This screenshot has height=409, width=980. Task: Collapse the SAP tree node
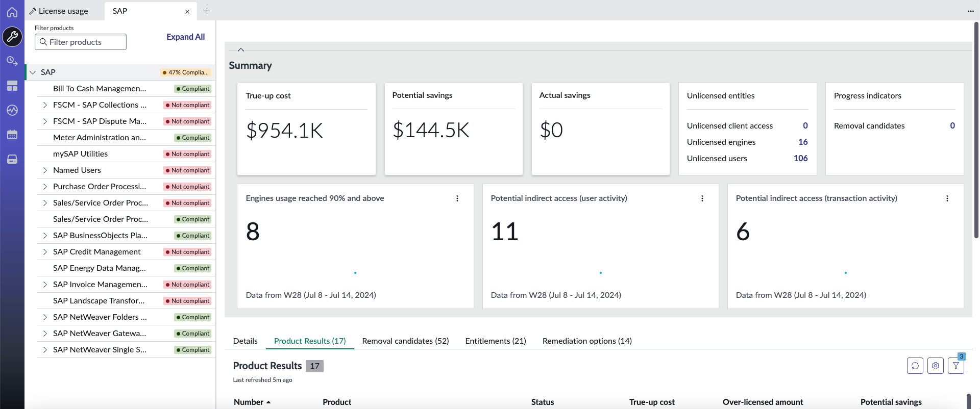pyautogui.click(x=33, y=72)
